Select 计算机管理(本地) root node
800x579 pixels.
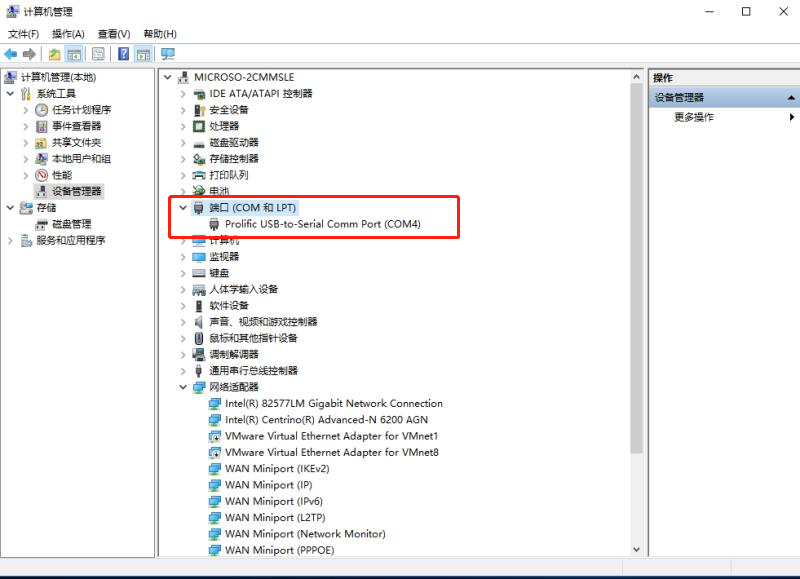tap(58, 77)
